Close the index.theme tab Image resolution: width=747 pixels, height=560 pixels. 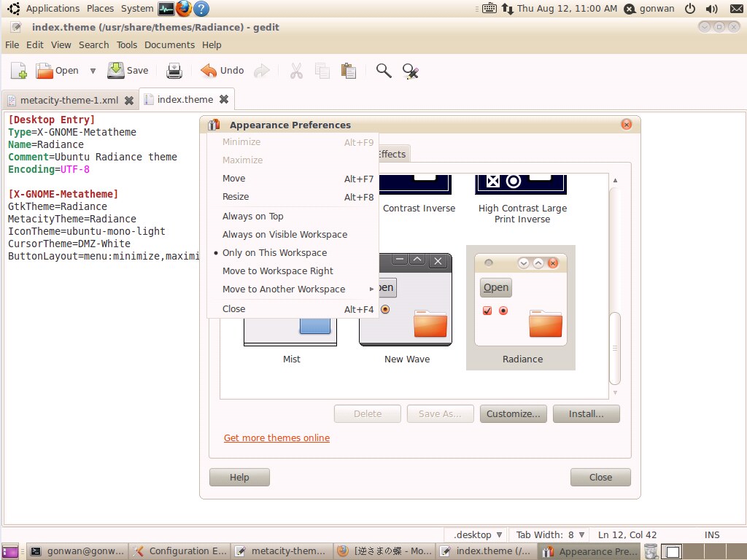tap(224, 99)
